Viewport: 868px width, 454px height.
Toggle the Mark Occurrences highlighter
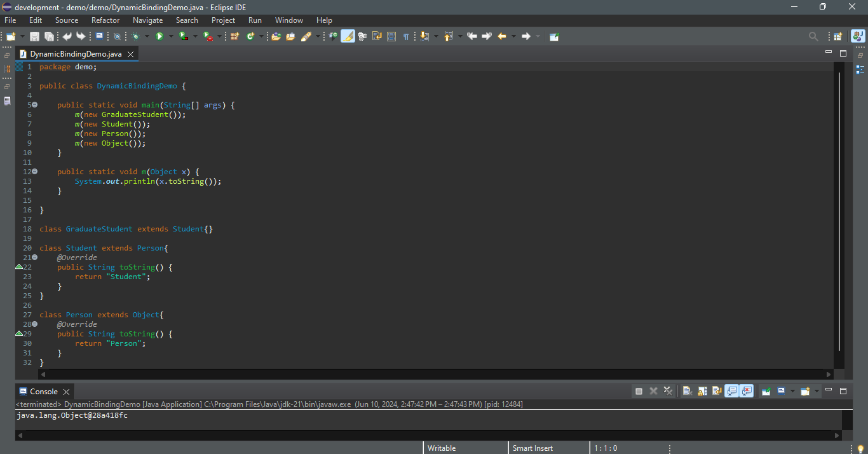click(348, 36)
